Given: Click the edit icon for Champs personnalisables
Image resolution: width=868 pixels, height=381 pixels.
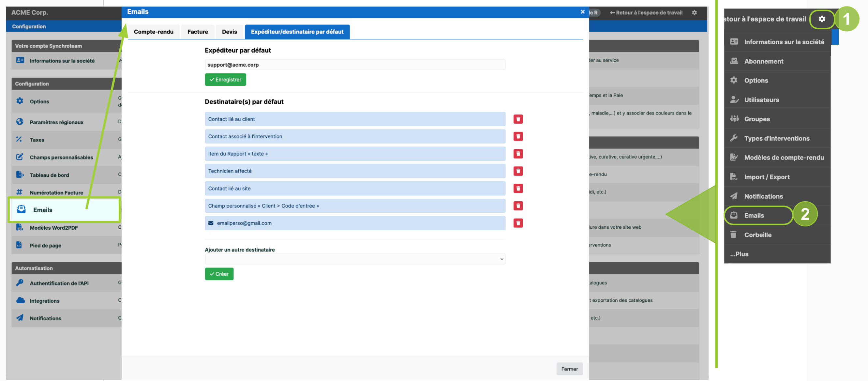Looking at the screenshot, I should point(20,157).
